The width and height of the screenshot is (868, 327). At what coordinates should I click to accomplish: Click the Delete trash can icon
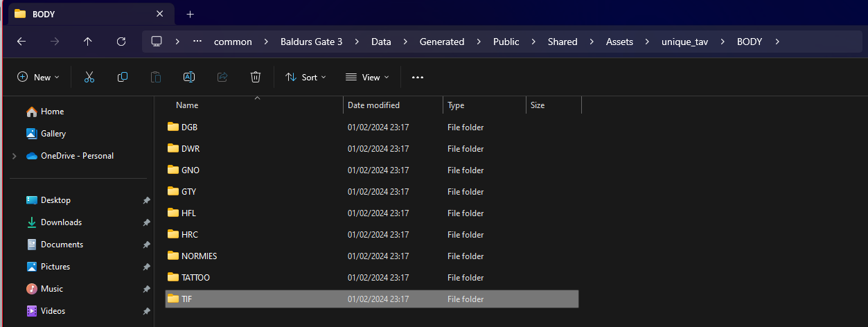coord(256,78)
